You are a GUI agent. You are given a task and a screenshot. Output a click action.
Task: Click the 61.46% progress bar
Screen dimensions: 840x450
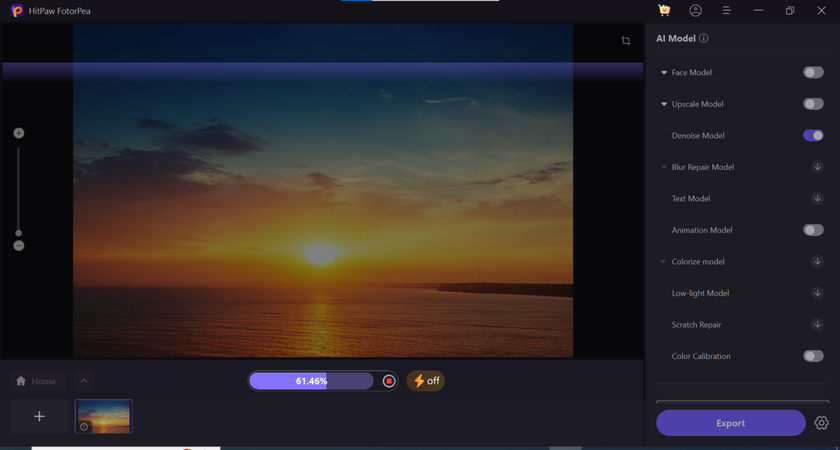[311, 381]
